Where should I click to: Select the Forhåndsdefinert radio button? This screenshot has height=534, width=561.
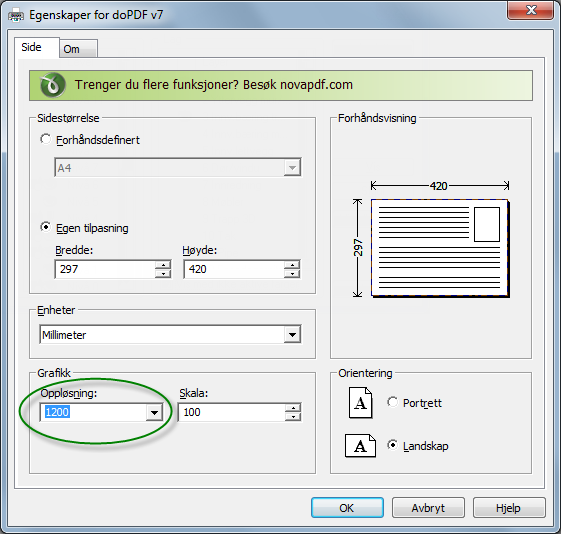[45, 139]
